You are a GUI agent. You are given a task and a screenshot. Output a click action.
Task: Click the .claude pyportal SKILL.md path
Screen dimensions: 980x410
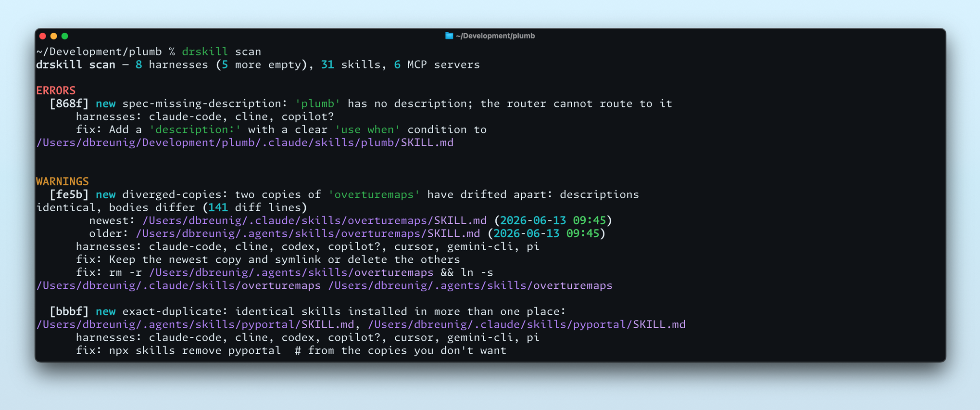click(527, 324)
